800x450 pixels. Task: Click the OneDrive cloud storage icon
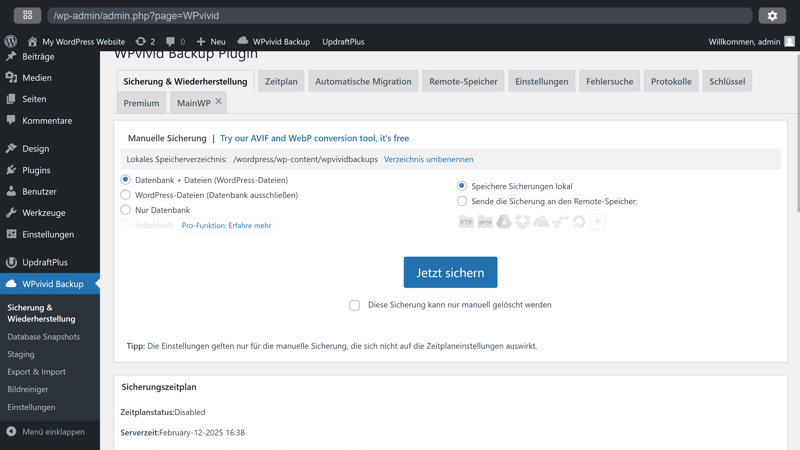click(x=541, y=221)
